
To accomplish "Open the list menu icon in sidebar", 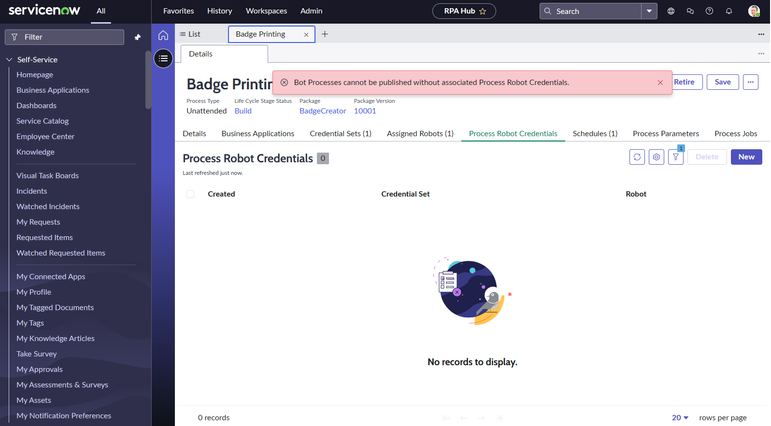I will click(163, 59).
